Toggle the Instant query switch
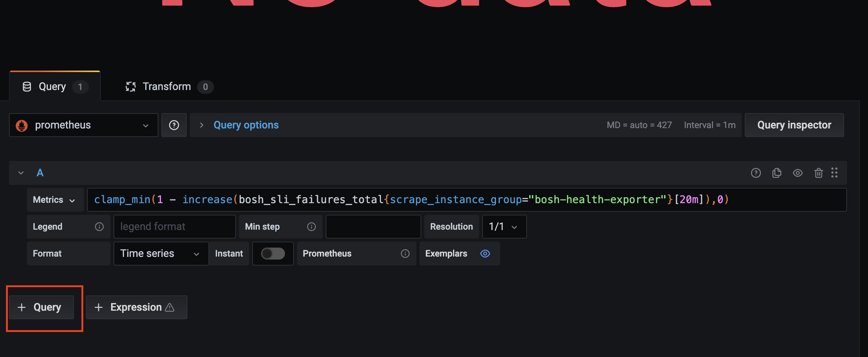Screen dimensions: 868x357 [x=273, y=254]
